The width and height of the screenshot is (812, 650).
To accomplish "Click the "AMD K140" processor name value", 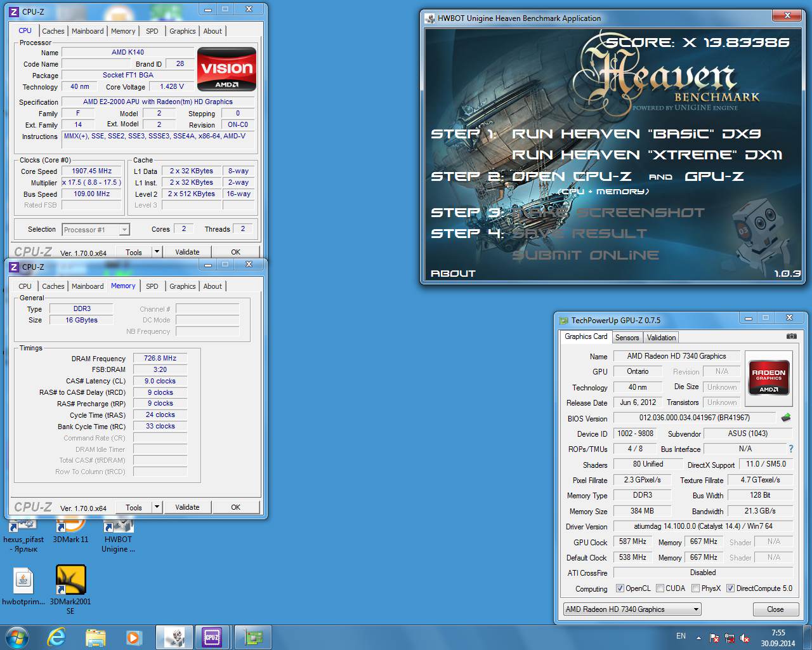I will (x=128, y=53).
